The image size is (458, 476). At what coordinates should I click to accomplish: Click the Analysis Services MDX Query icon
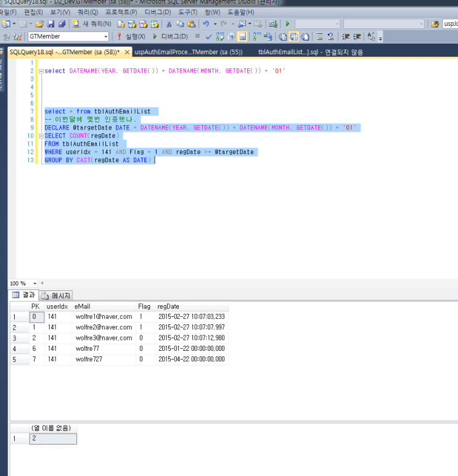coord(132,23)
